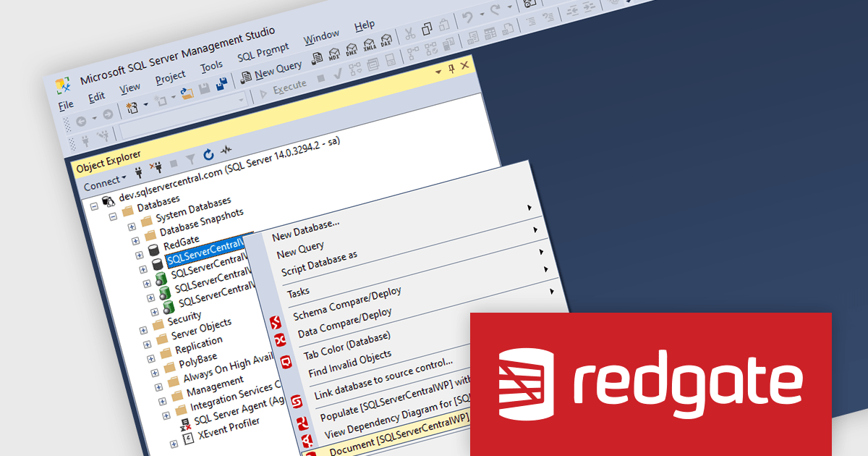Viewport: 868px width, 456px height.
Task: Click the Save All icon in toolbar
Action: tap(221, 83)
